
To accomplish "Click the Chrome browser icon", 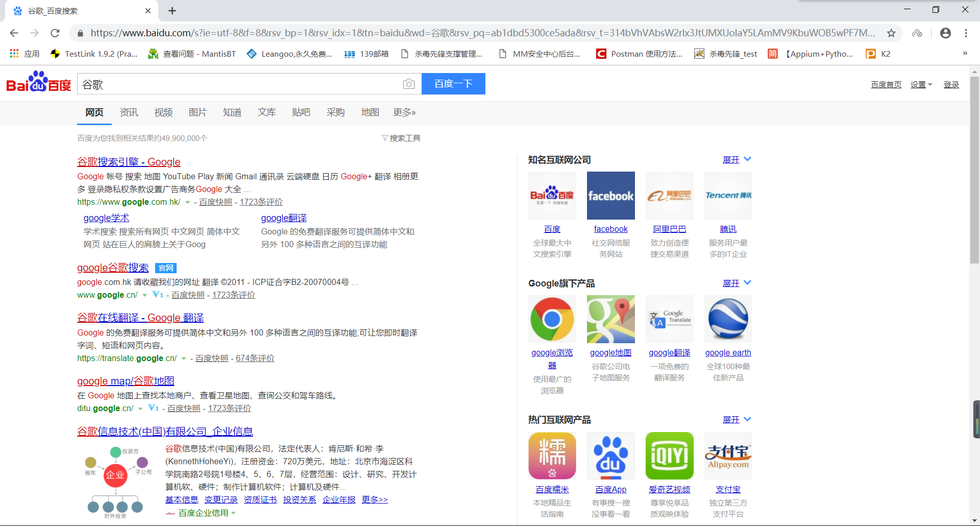I will pyautogui.click(x=552, y=319).
